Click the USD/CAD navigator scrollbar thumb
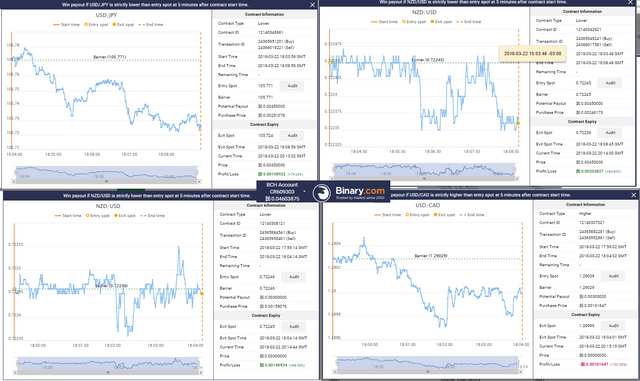Viewport: 640px width, 381px height. pyautogui.click(x=427, y=372)
